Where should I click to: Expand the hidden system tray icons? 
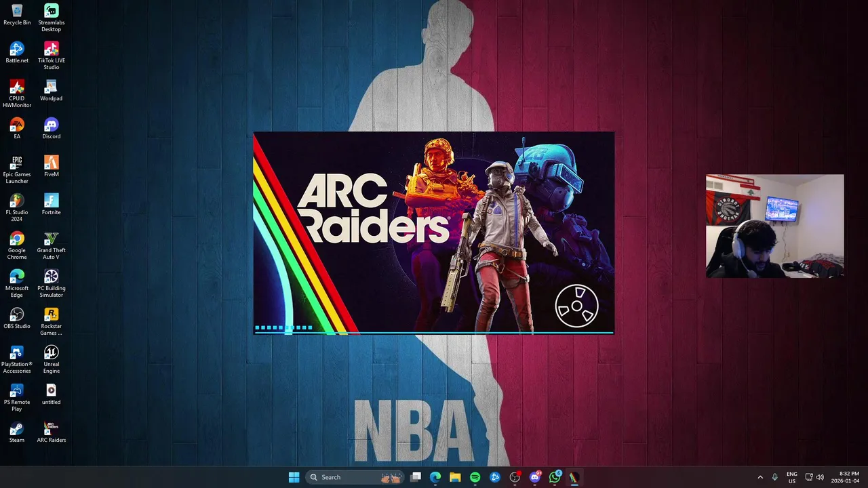[760, 477]
